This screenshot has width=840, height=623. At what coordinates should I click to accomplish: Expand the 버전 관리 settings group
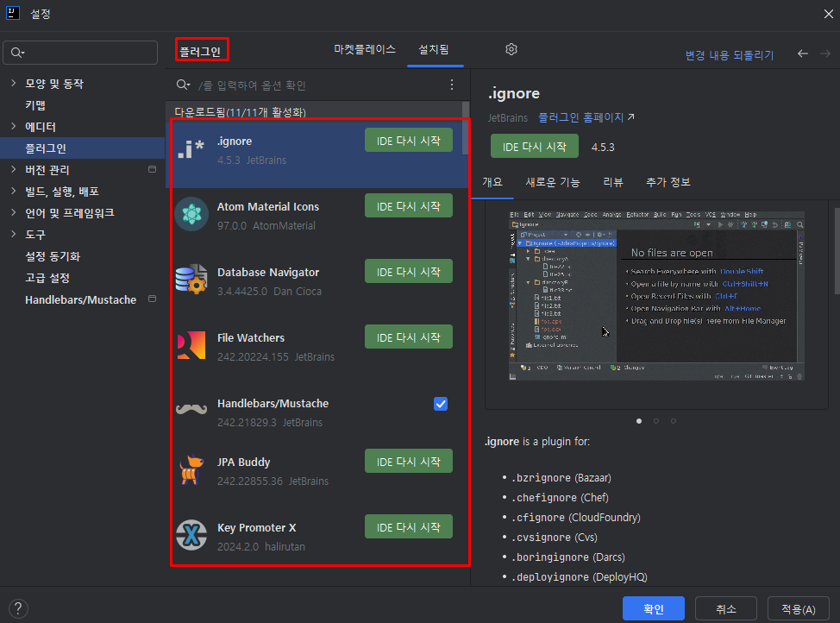tap(14, 169)
